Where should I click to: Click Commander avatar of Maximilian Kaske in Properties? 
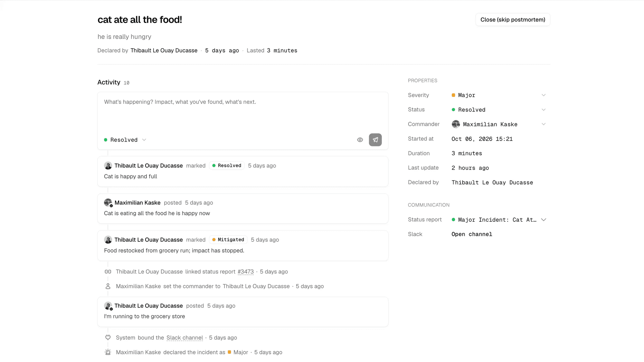point(456,124)
